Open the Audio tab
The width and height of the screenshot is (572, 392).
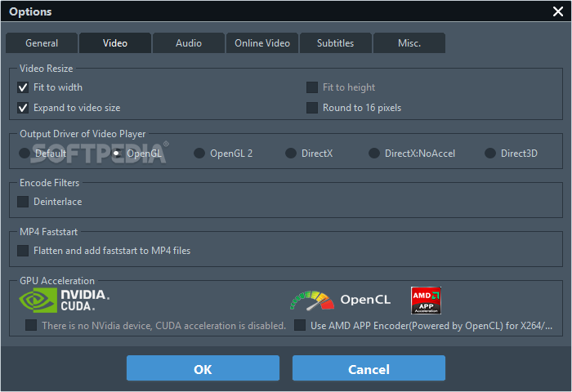pos(189,43)
